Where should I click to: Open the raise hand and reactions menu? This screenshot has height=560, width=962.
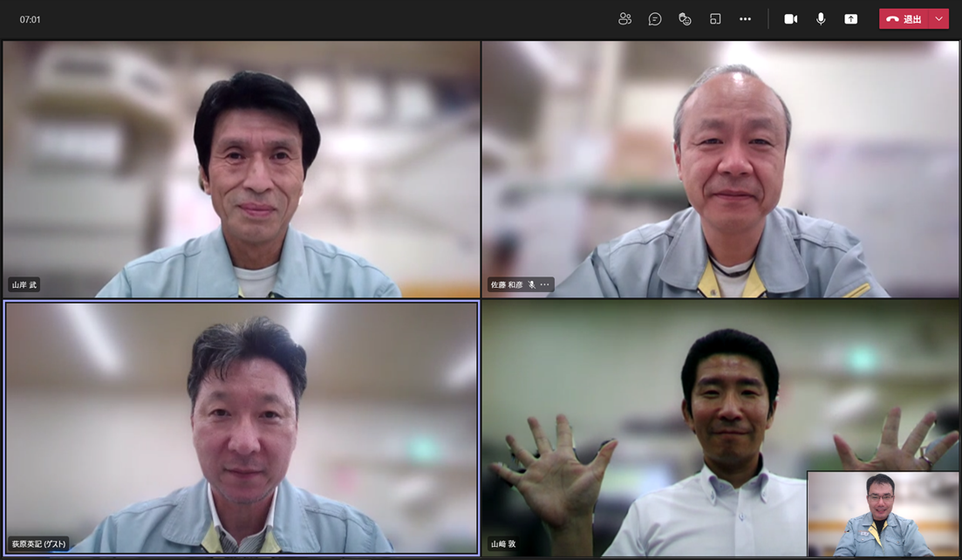click(685, 19)
